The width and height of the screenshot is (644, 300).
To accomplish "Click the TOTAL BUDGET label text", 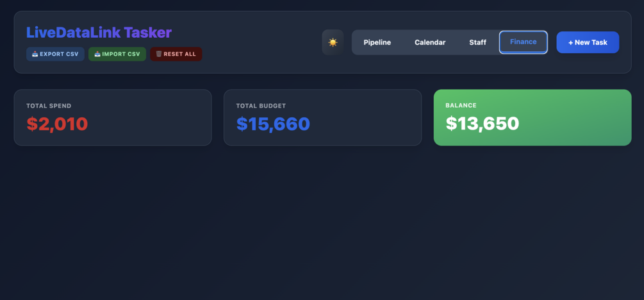I will point(261,105).
